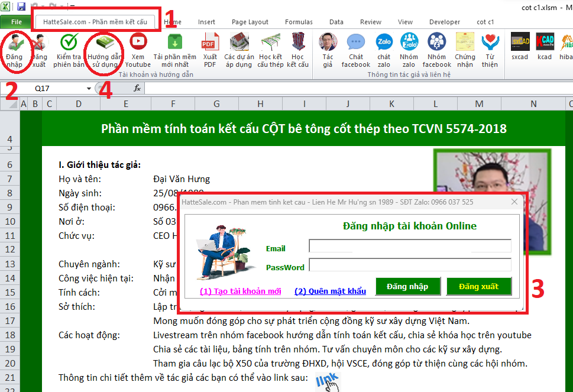The height and width of the screenshot is (392, 573).
Task: Click the formula bar input
Action: 358,88
